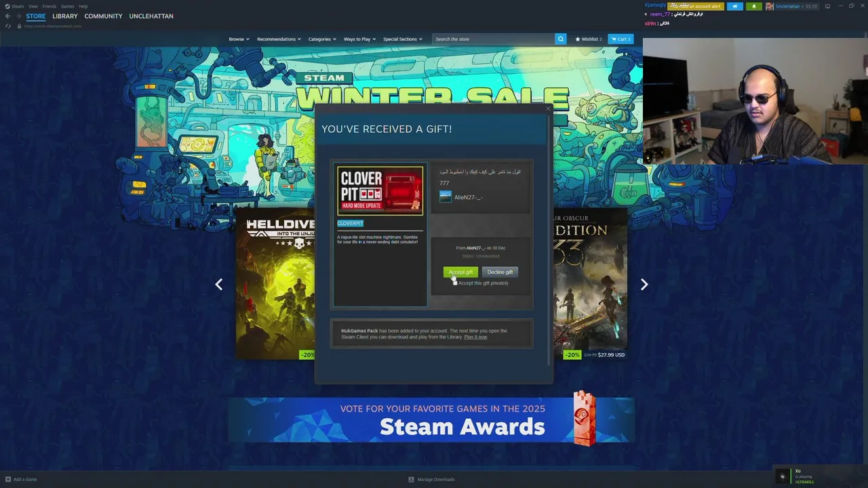Image resolution: width=868 pixels, height=488 pixels.
Task: Expand the Special Sections dropdown
Action: [403, 39]
